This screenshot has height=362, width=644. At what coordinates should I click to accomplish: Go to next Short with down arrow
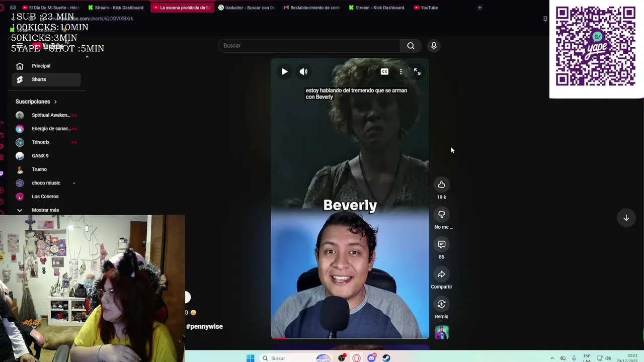[x=626, y=218]
